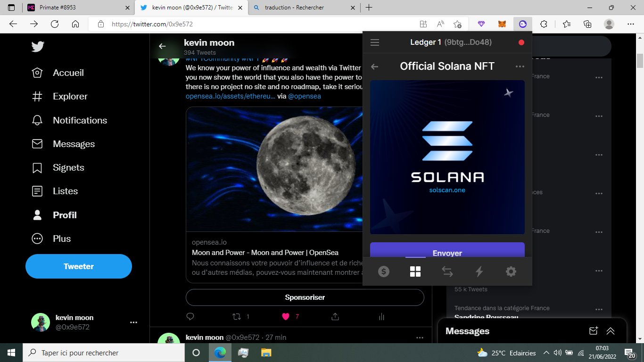Reply to the tweet with comment icon

point(190,316)
